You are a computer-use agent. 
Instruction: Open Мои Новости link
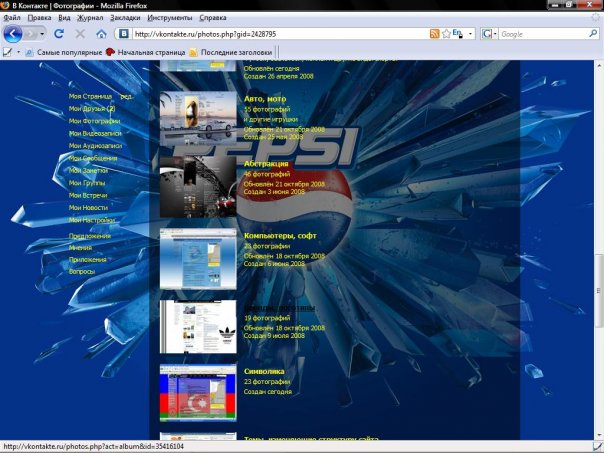[88, 208]
